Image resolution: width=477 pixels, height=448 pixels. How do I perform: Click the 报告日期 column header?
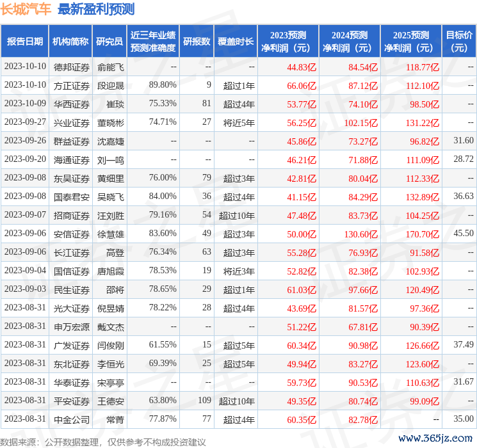pos(24,42)
